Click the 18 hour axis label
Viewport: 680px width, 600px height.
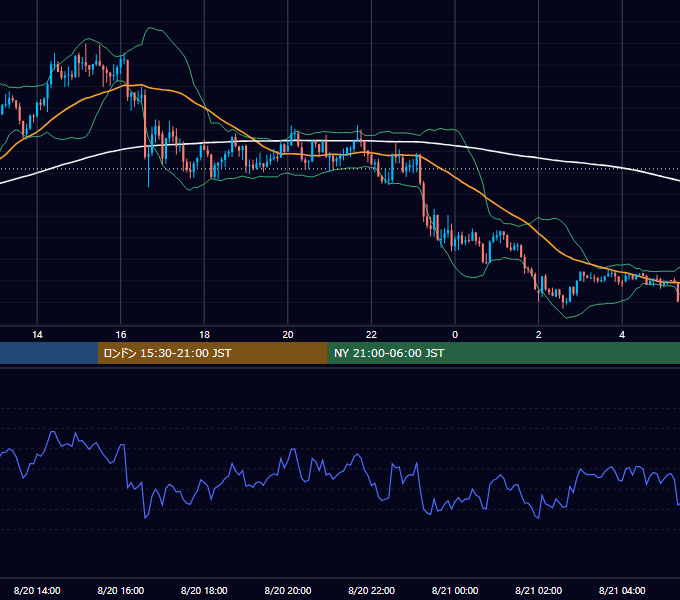[204, 335]
